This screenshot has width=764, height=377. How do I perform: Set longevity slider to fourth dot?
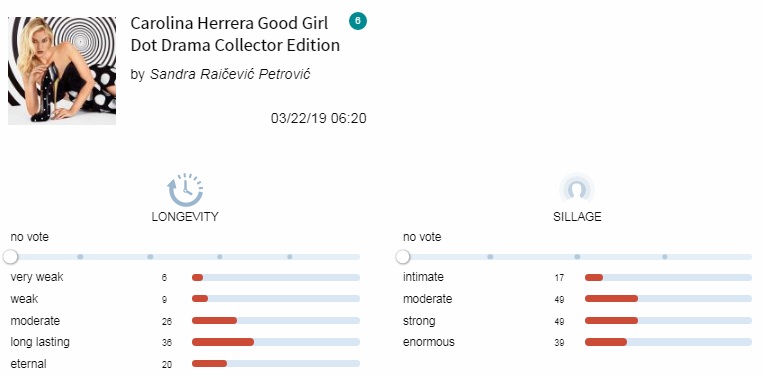[x=289, y=257]
